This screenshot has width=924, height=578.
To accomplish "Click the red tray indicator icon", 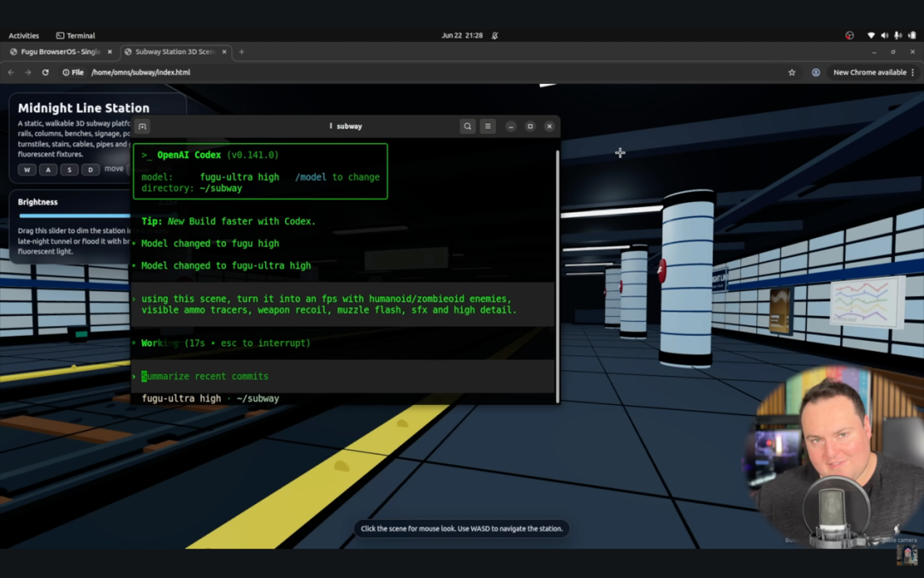I will tap(850, 35).
